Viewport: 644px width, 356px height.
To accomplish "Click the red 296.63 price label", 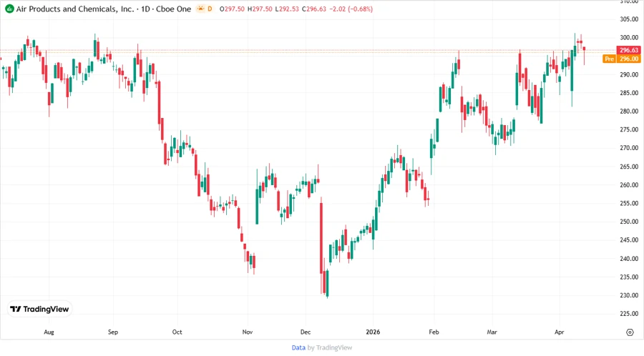I will [x=629, y=50].
